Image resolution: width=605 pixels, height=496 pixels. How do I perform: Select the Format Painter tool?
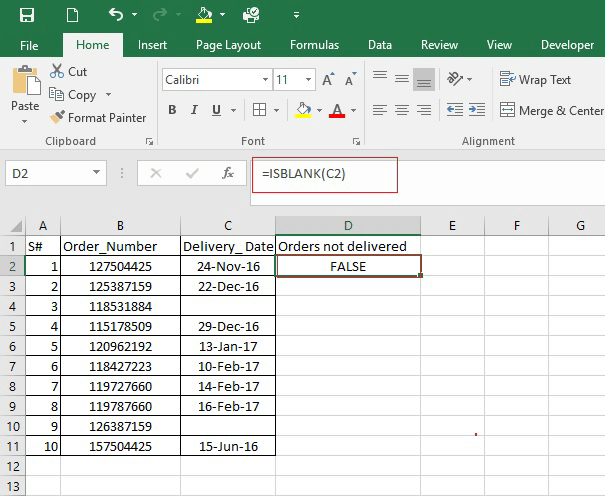click(x=97, y=117)
